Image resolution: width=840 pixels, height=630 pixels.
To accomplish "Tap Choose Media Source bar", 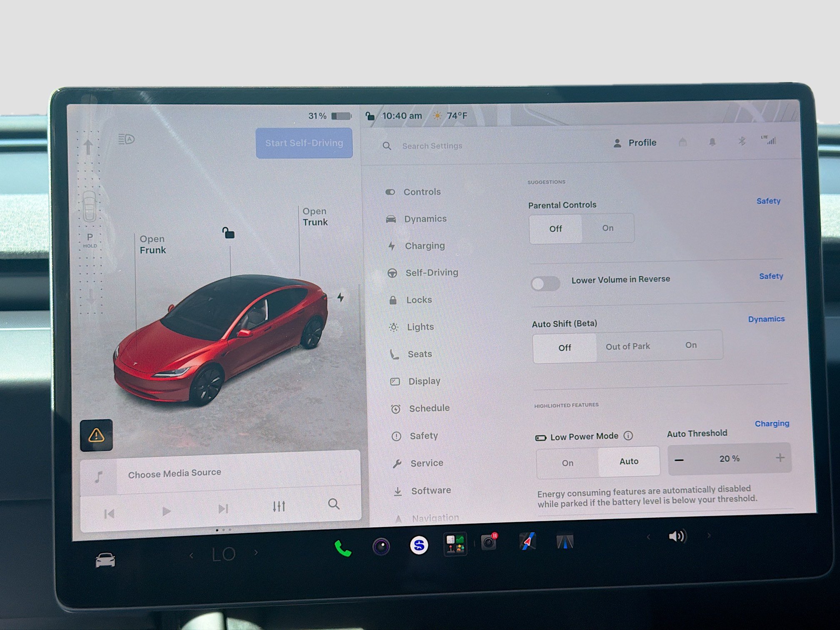I will point(221,474).
